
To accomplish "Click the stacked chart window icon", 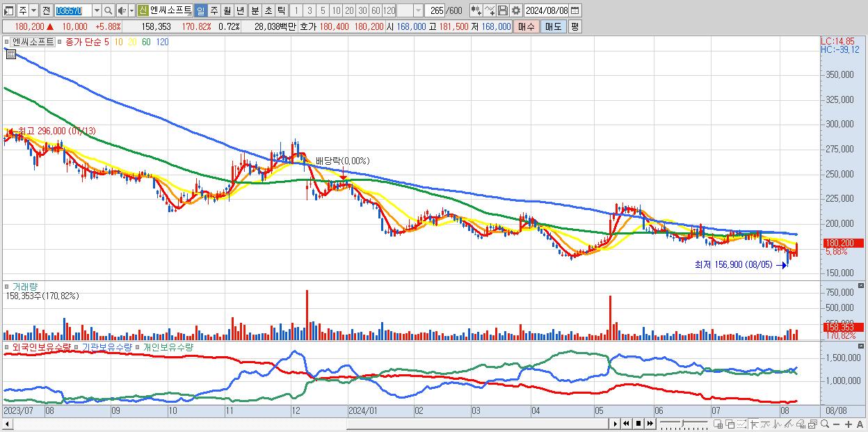I will pos(812,424).
